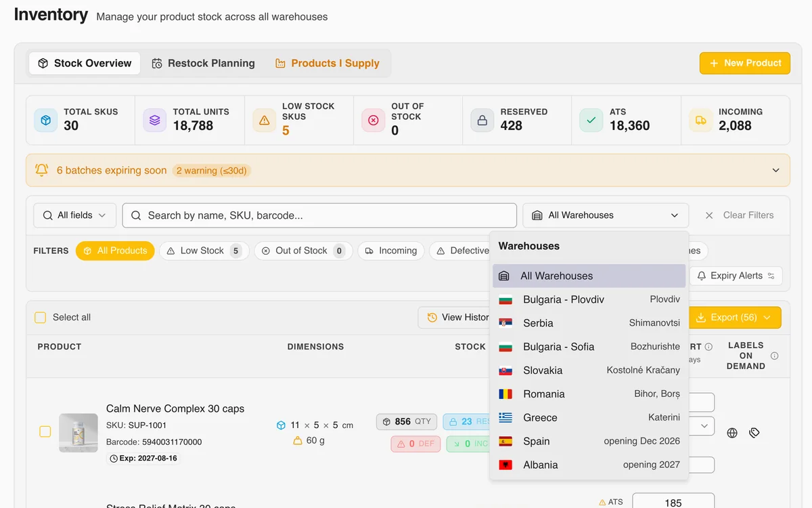812x508 pixels.
Task: Apply the All Products filter
Action: pos(115,251)
